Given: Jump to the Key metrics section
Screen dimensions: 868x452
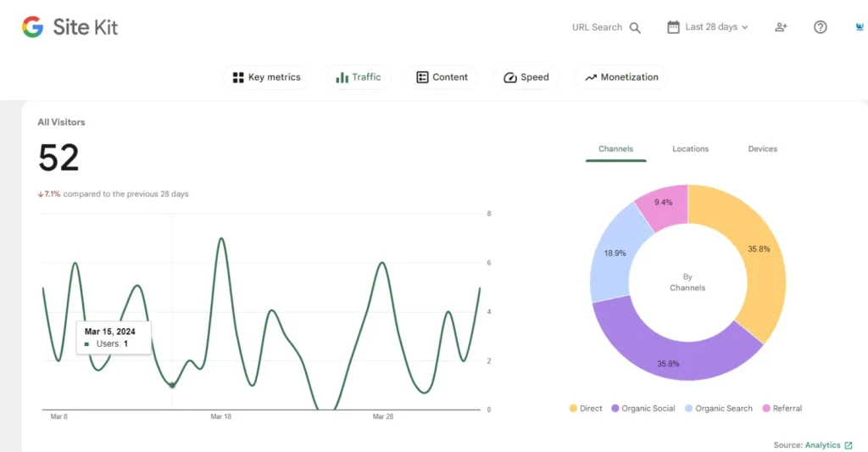Looking at the screenshot, I should click(x=266, y=77).
